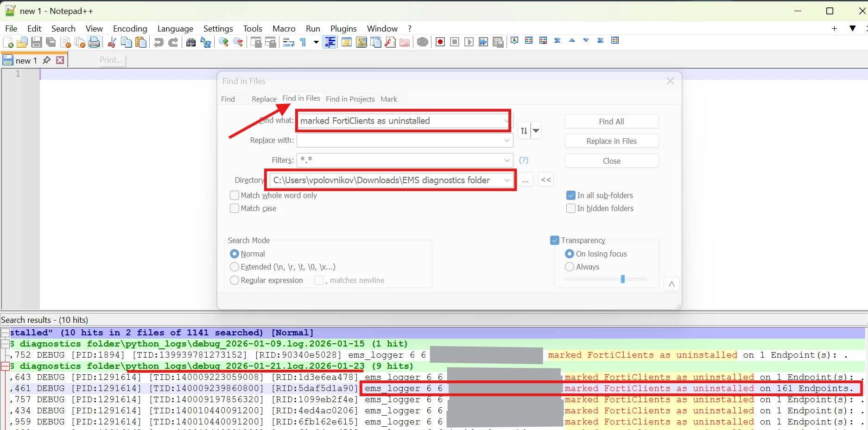
Task: Close the new 1 tab with red X
Action: pyautogui.click(x=60, y=60)
